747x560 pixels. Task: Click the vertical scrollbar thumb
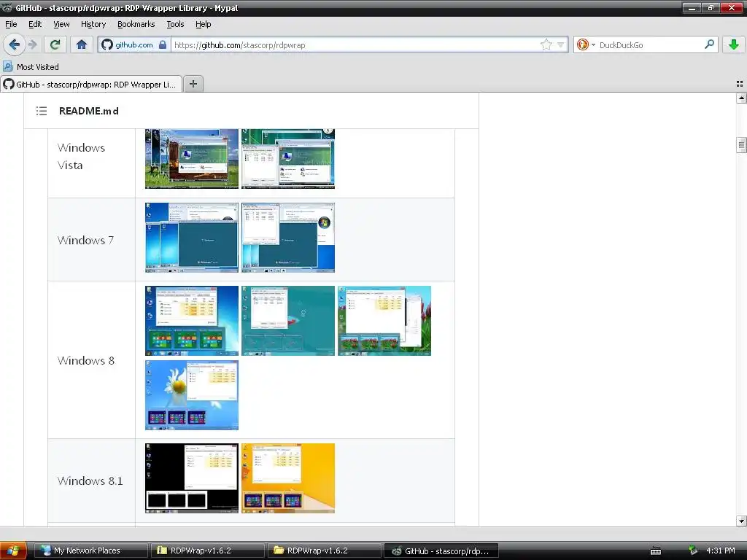pyautogui.click(x=741, y=145)
